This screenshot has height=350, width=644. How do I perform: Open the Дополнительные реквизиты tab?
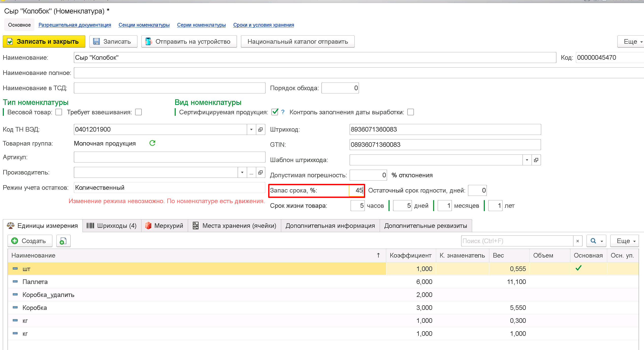click(426, 226)
